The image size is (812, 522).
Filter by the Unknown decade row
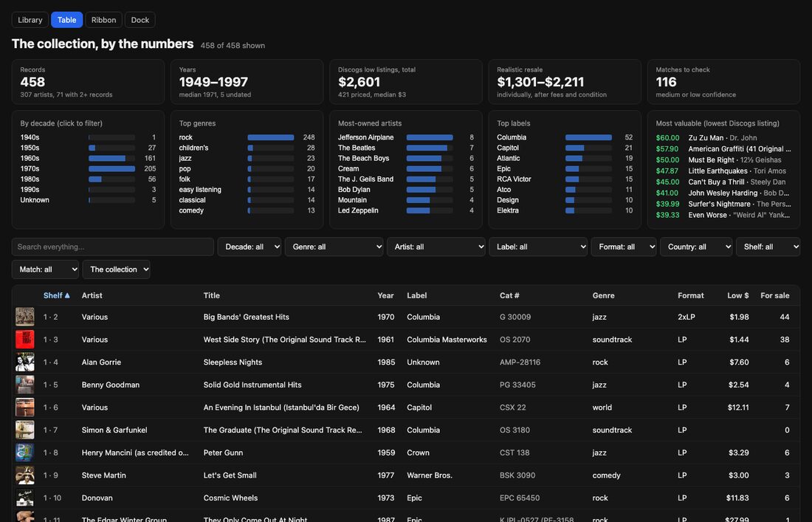pyautogui.click(x=88, y=200)
